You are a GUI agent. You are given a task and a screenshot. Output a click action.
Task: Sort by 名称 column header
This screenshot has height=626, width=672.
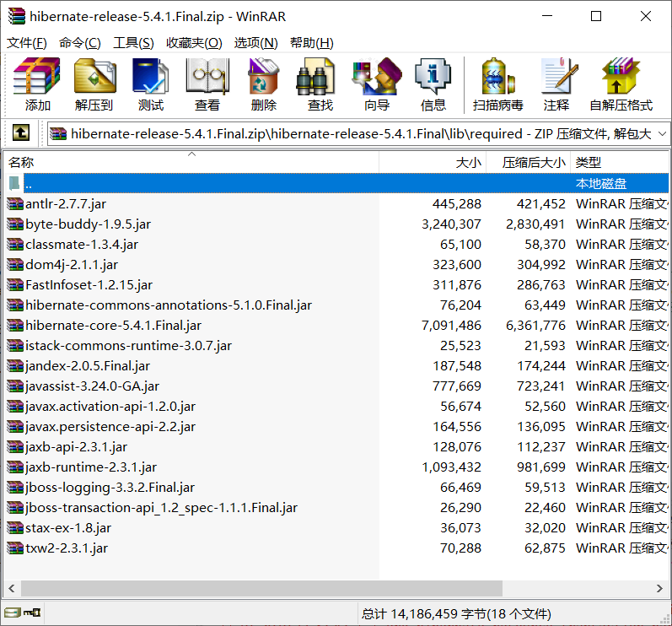[x=191, y=162]
